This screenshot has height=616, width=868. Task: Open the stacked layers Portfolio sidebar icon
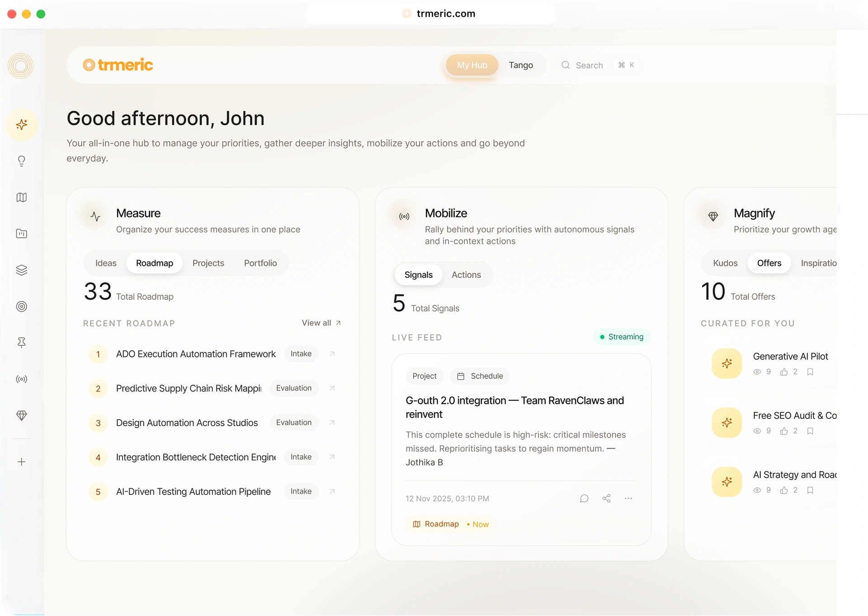[x=21, y=270]
